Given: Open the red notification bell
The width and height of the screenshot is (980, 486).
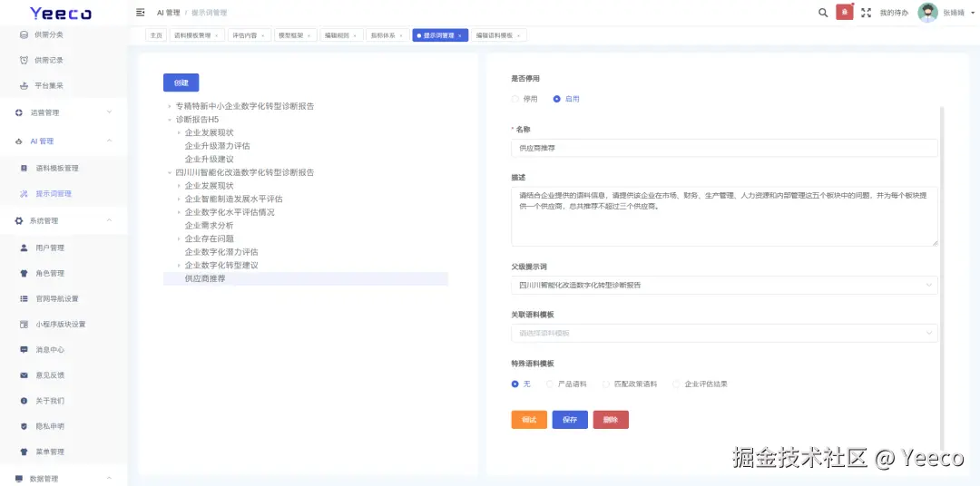Looking at the screenshot, I should (845, 13).
